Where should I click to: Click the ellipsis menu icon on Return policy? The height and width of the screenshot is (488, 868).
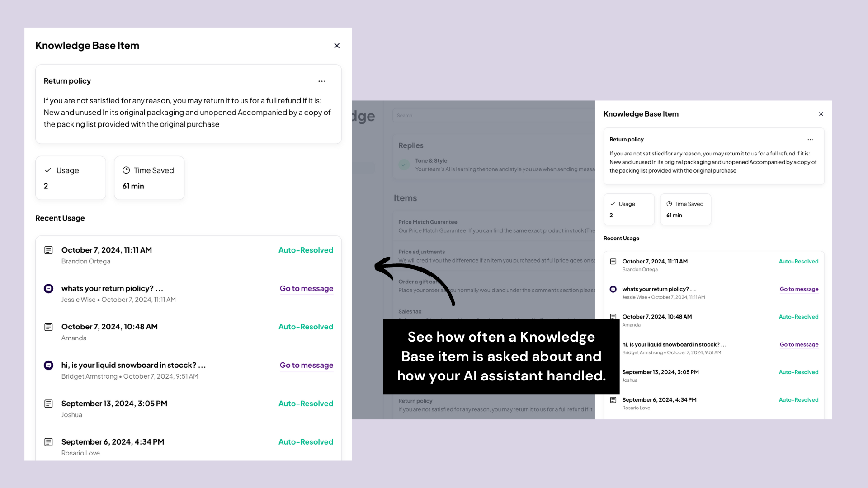322,80
